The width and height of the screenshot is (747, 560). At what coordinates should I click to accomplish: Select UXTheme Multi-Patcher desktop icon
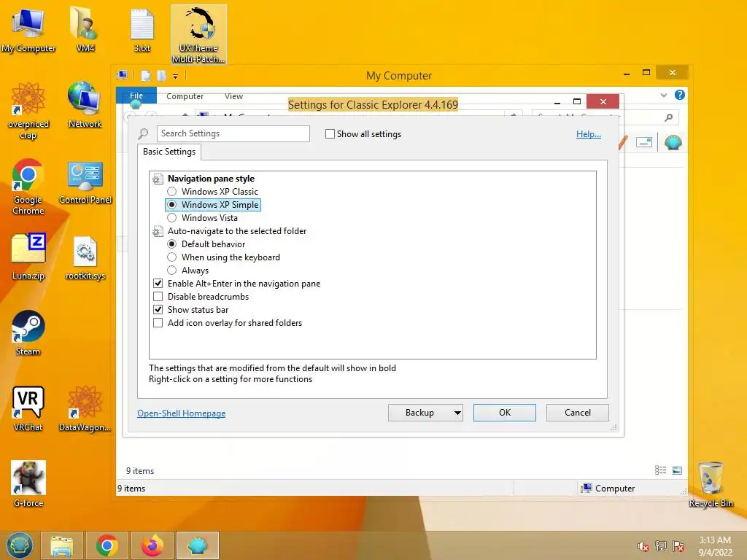pos(198,34)
